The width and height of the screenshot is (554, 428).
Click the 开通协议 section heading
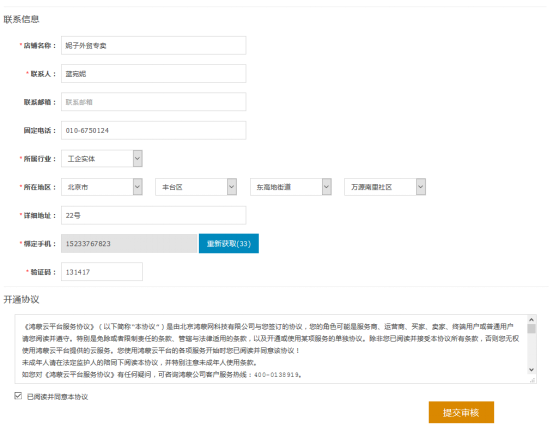(x=21, y=300)
